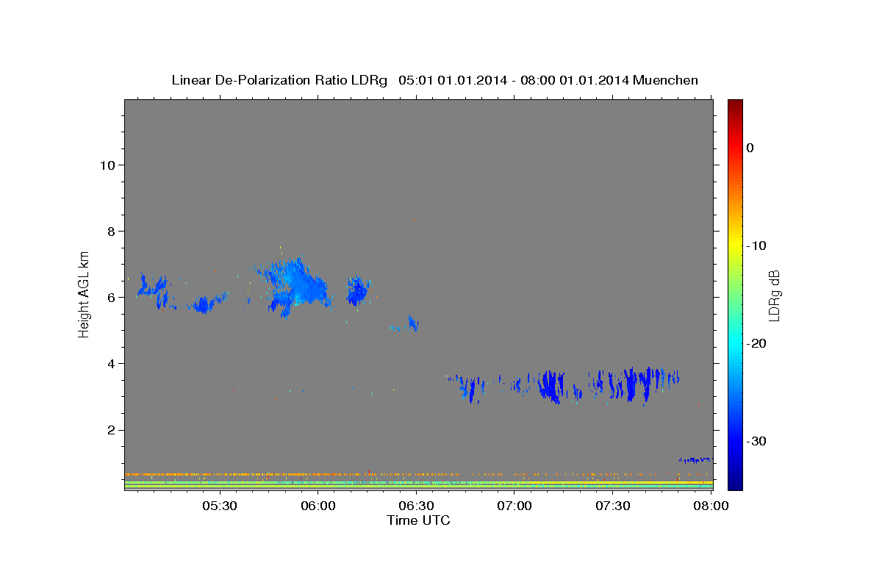The image size is (882, 588).
Task: Select the 05:30 time tick label
Action: click(220, 506)
